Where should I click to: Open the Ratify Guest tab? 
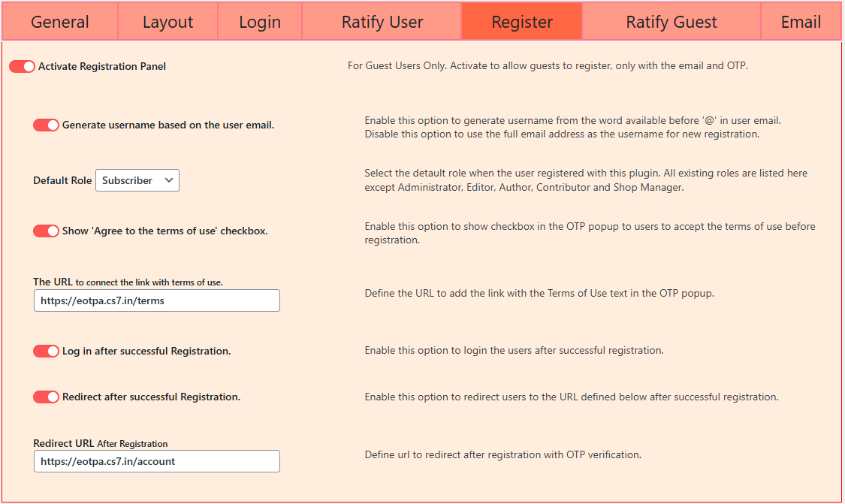tap(671, 22)
